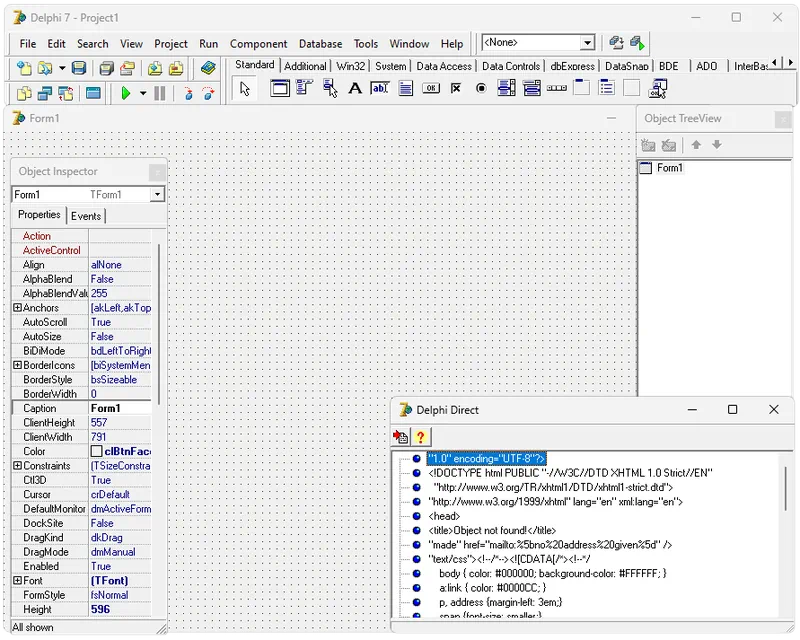800x640 pixels.
Task: Select the RadioGroup component icon
Action: (607, 88)
